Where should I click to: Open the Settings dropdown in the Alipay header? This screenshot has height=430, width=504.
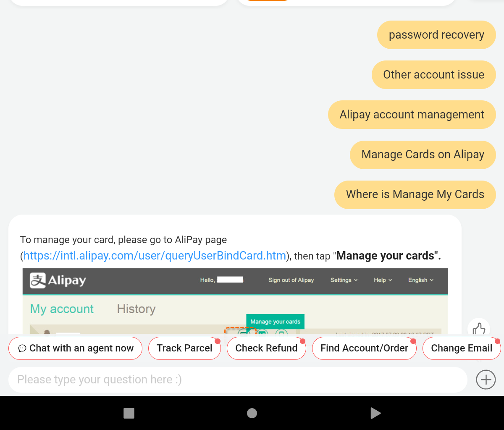(344, 280)
